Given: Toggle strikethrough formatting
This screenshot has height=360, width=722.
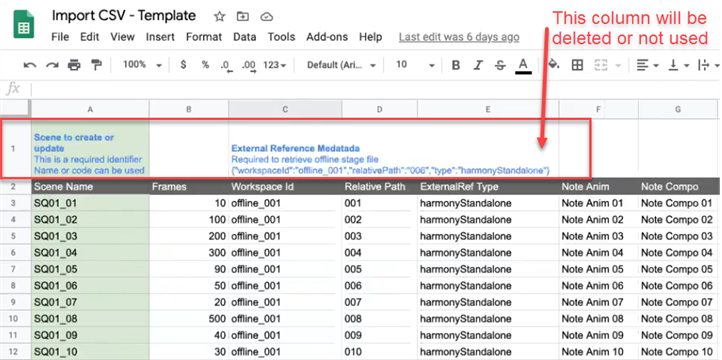Looking at the screenshot, I should [x=500, y=65].
